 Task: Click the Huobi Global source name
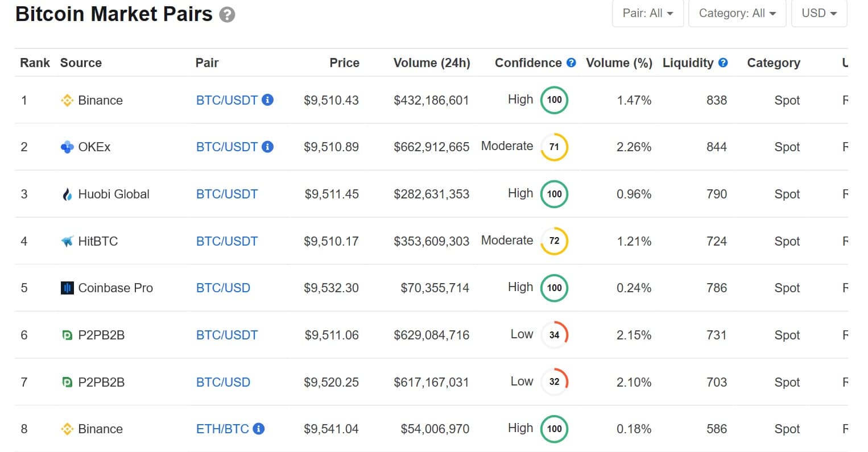[114, 194]
